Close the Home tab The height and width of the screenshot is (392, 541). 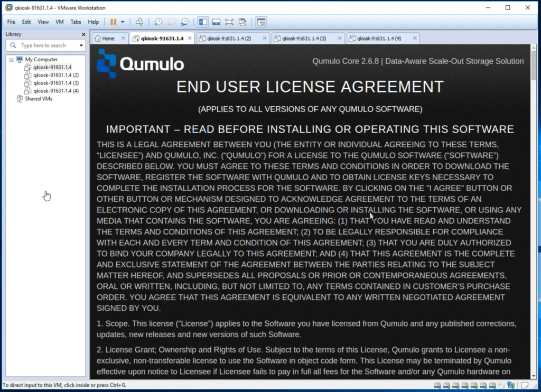(123, 39)
